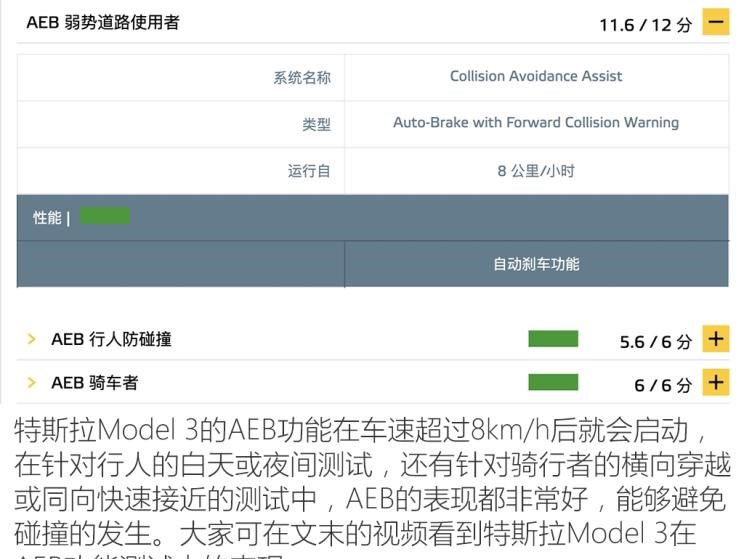744x559 pixels.
Task: Click the green rating bar for AEB 骑车者
Action: (553, 382)
